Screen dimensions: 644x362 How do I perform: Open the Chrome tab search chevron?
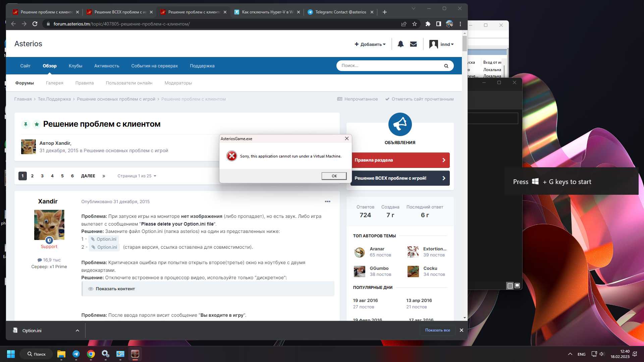point(414,8)
